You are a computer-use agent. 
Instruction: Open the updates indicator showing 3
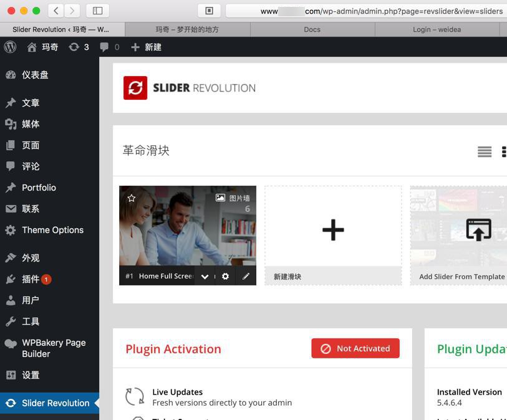tap(79, 47)
